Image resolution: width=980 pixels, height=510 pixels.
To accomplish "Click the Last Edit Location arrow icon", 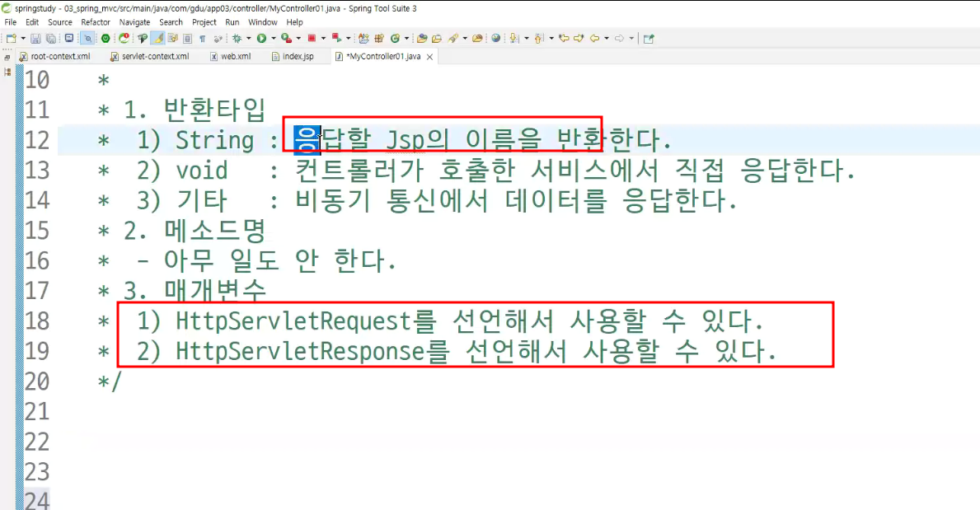I will (x=564, y=39).
